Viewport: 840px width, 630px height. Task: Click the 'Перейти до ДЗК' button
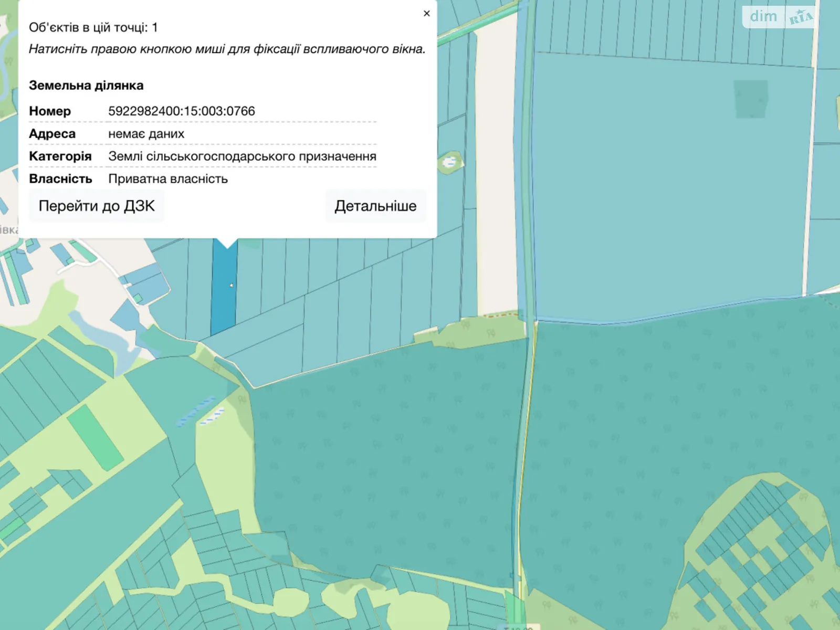[x=97, y=206]
